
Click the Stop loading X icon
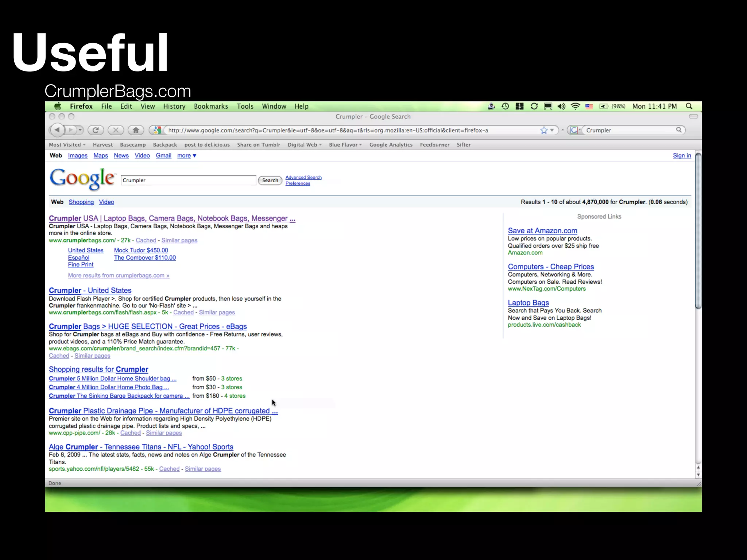click(x=116, y=130)
